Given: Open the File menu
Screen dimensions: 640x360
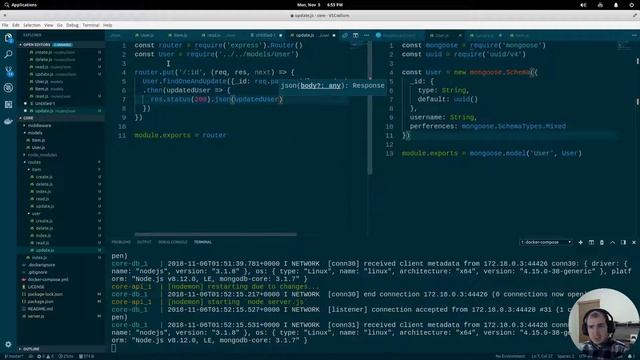Looking at the screenshot, I should point(5,25).
